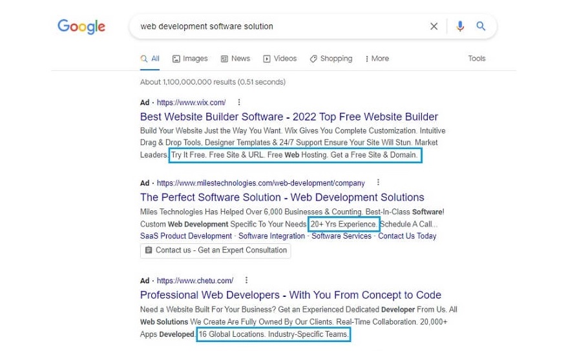Click the Ad label beside wix.com URL
Screen dimensions: 588x364
145,102
